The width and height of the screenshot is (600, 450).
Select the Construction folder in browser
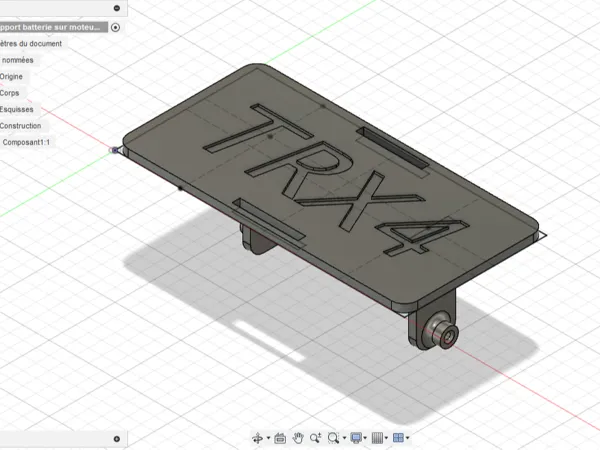pyautogui.click(x=20, y=126)
